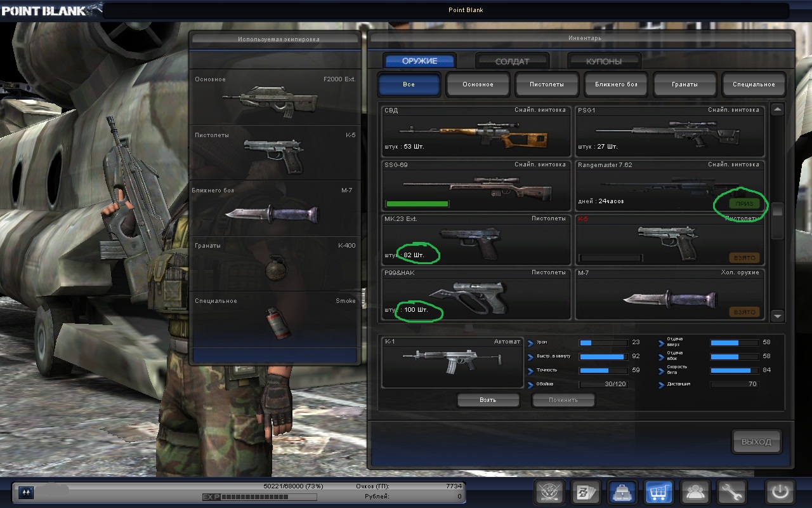
Task: Filter inventory by Гранаты
Action: pos(684,84)
